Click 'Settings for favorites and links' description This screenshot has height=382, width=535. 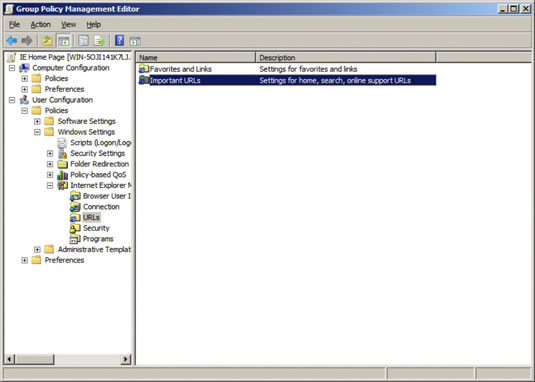pyautogui.click(x=308, y=69)
